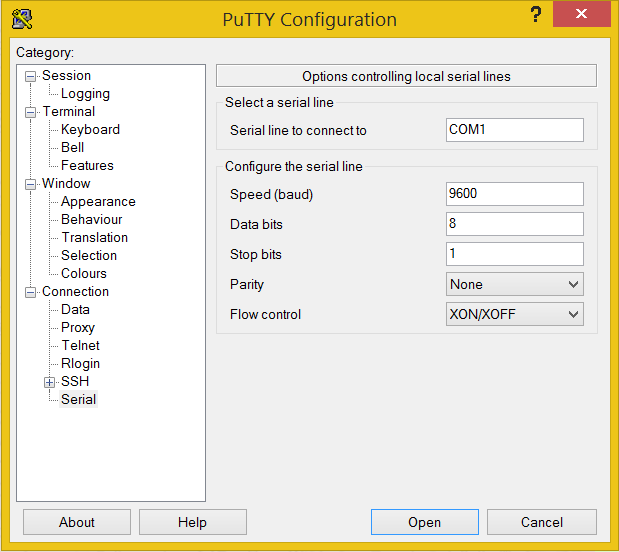Screen dimensions: 619x552
Task: Click the Open button
Action: [424, 522]
